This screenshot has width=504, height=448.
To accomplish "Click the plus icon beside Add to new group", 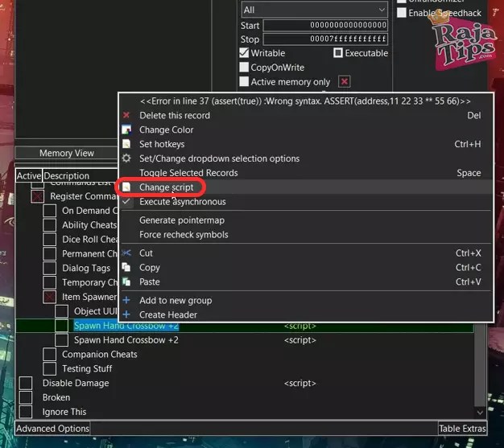I will (x=126, y=300).
